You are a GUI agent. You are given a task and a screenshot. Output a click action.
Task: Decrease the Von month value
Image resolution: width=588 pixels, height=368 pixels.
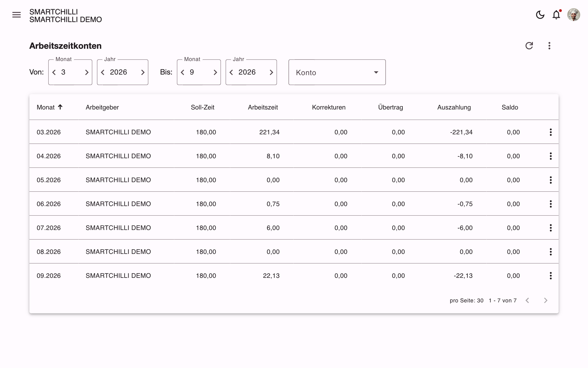[x=54, y=72]
